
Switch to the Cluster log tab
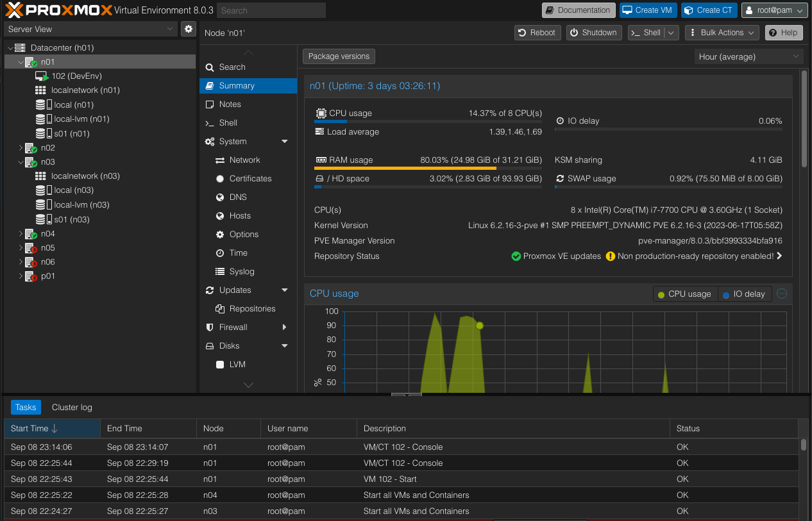click(72, 407)
